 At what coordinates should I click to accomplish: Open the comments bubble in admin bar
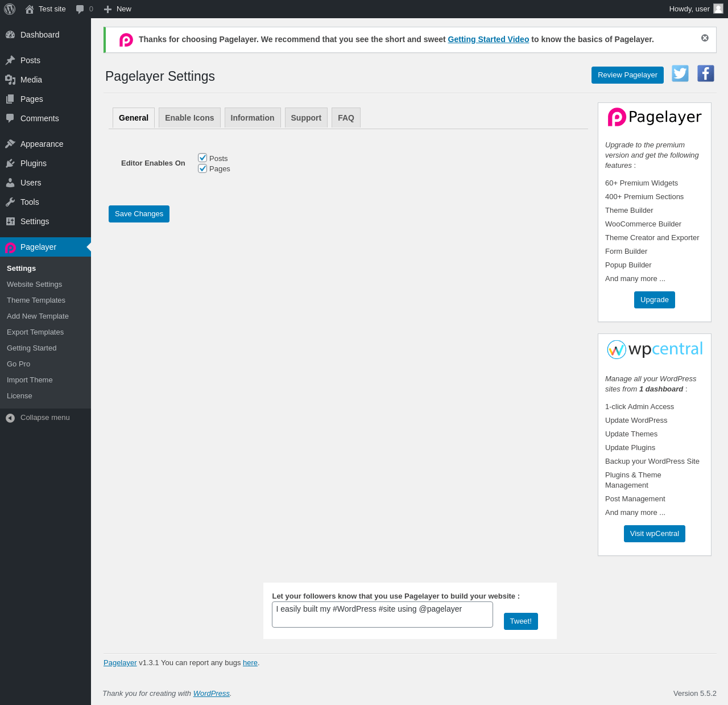point(80,9)
